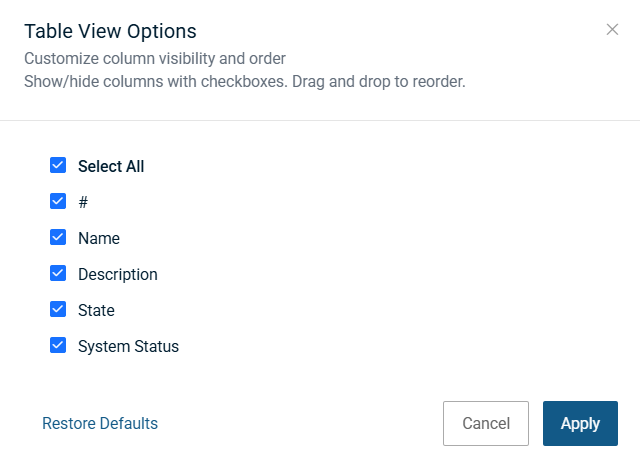Hide the Name column via checkbox

pos(58,238)
